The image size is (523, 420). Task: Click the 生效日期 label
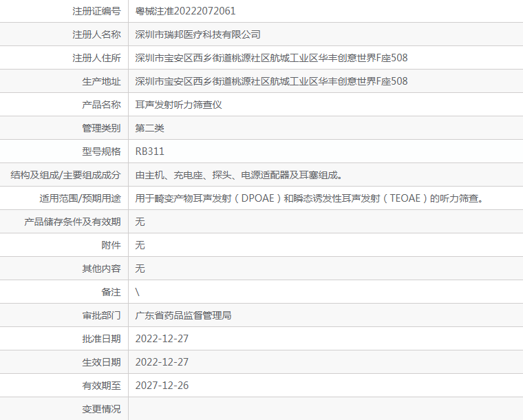pyautogui.click(x=101, y=362)
